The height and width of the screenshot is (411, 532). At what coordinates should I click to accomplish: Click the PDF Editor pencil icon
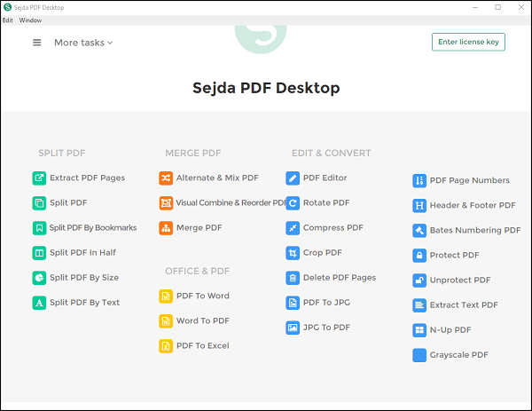point(293,178)
